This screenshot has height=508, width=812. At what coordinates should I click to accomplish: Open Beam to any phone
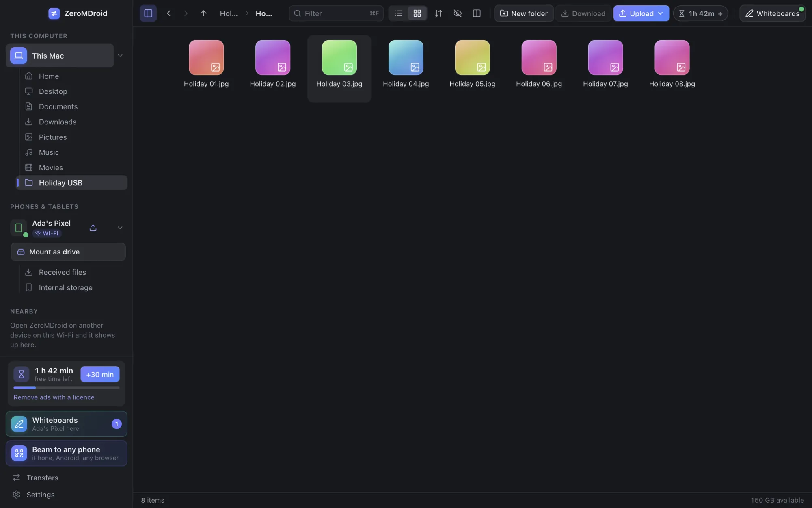coord(67,453)
